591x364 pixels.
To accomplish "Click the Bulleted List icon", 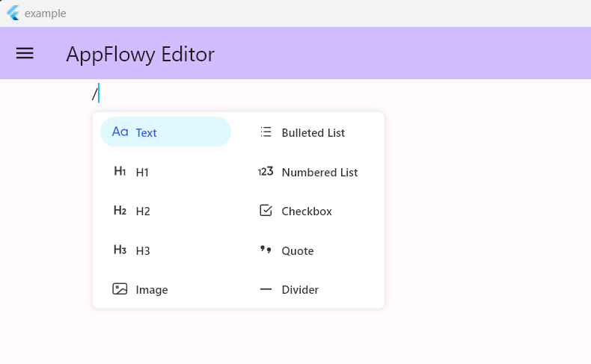I will point(266,132).
